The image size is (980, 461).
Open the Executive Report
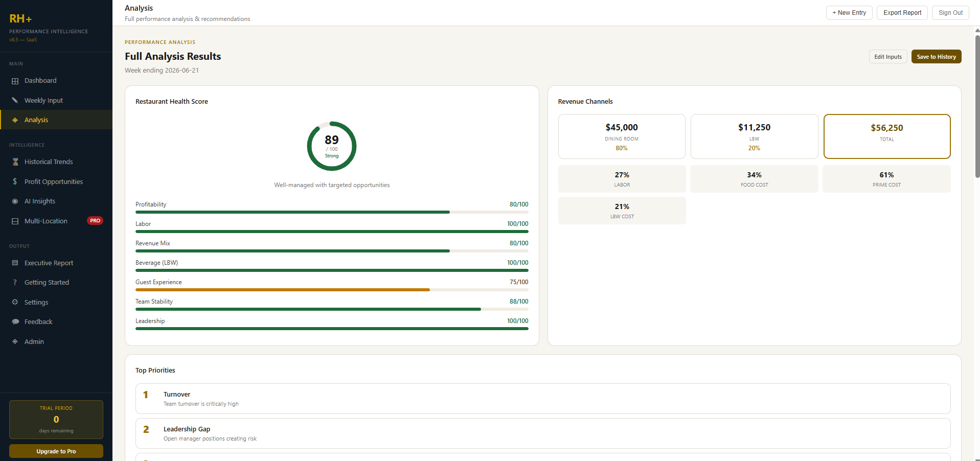click(56, 263)
